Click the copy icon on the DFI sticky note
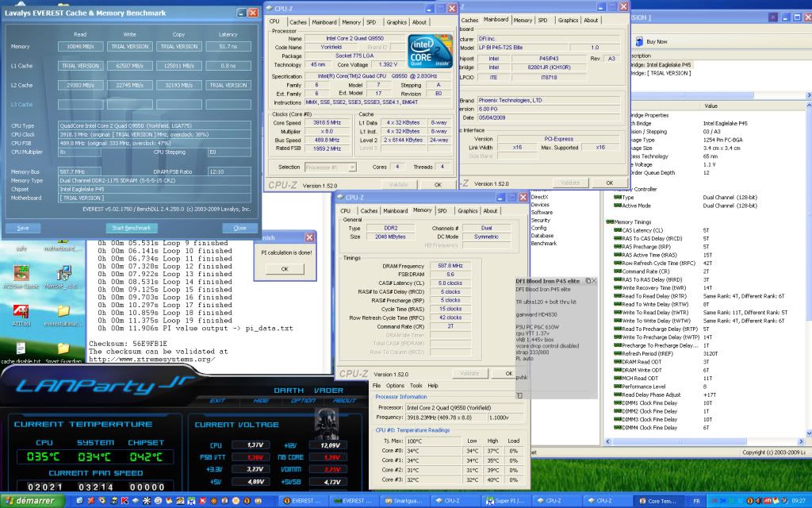 pyautogui.click(x=588, y=280)
